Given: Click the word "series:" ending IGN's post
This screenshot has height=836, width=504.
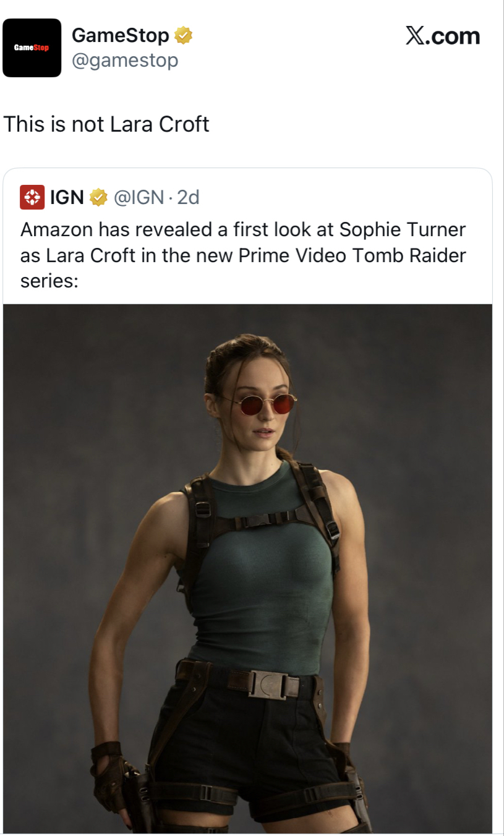Looking at the screenshot, I should point(49,281).
